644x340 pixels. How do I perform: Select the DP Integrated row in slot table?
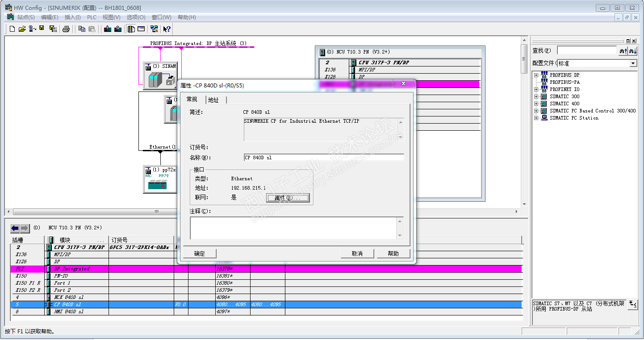pyautogui.click(x=266, y=269)
